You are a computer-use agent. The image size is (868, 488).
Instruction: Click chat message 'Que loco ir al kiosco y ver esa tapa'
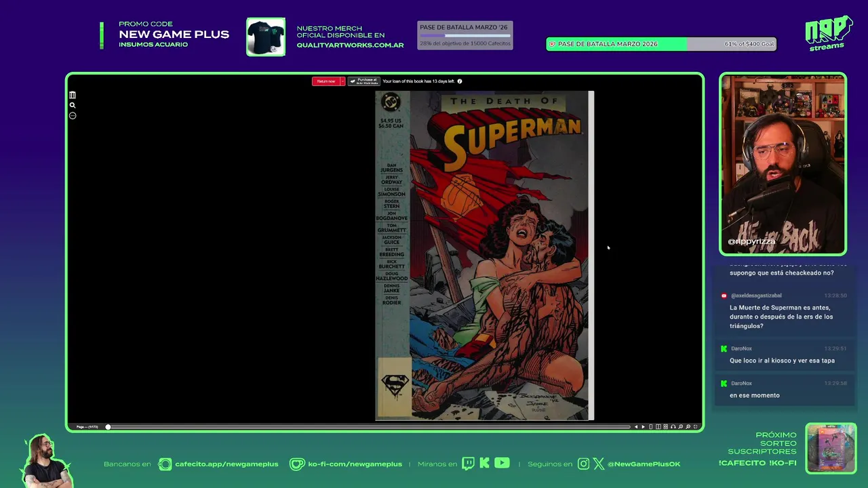click(x=782, y=361)
